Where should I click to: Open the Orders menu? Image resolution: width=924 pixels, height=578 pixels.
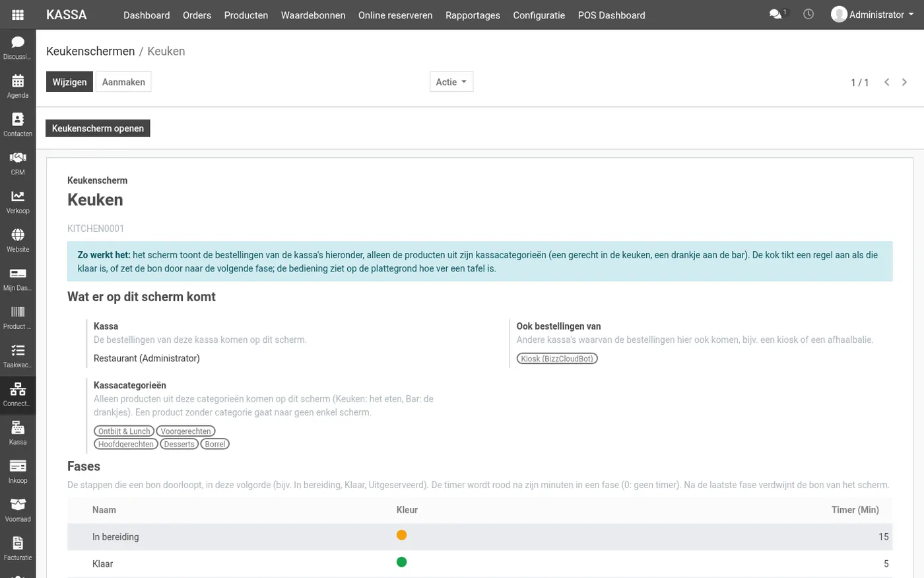197,15
